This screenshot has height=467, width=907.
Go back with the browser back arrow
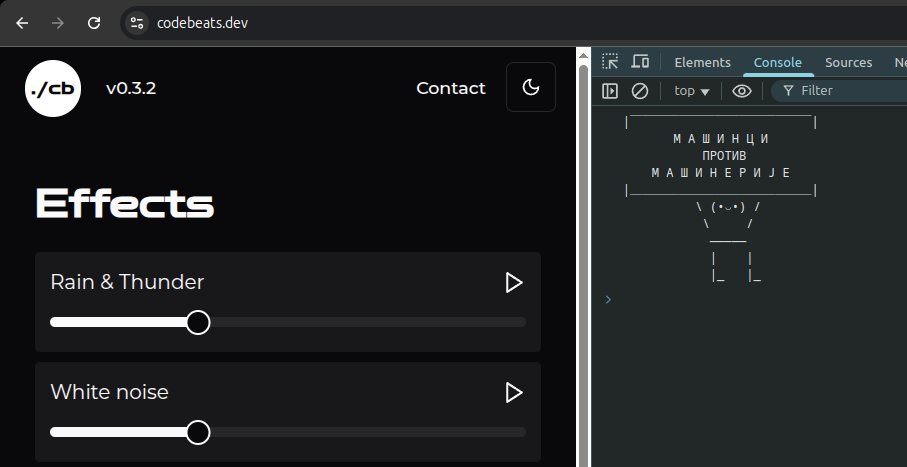(22, 23)
